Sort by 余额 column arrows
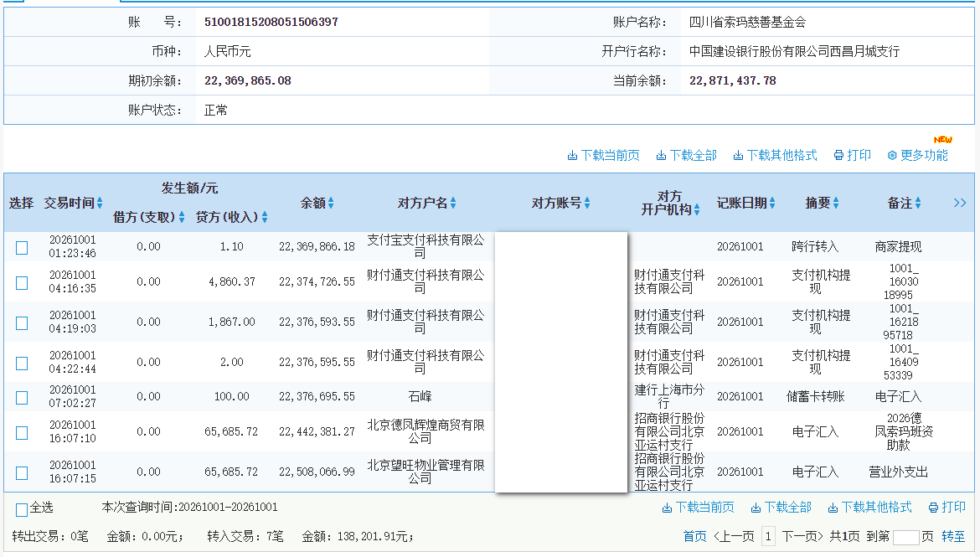The height and width of the screenshot is (557, 980). (x=331, y=203)
